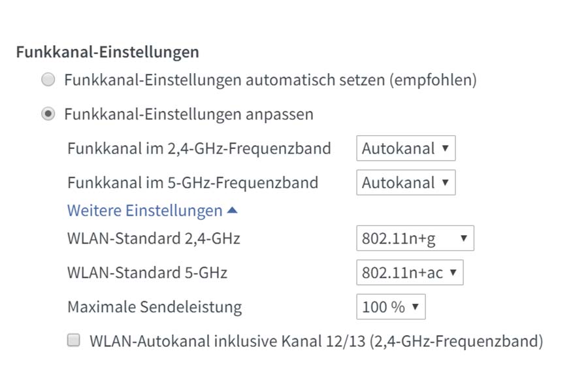
Task: Open the 802.11n+g WLAN-Standard dropdown
Action: (415, 238)
